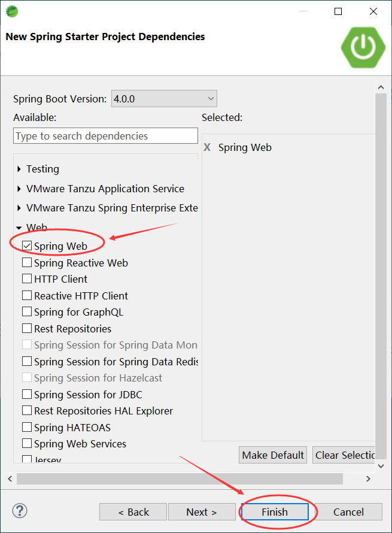Enable the Spring Reactive Web dependency
This screenshot has height=533, width=392.
click(x=26, y=262)
